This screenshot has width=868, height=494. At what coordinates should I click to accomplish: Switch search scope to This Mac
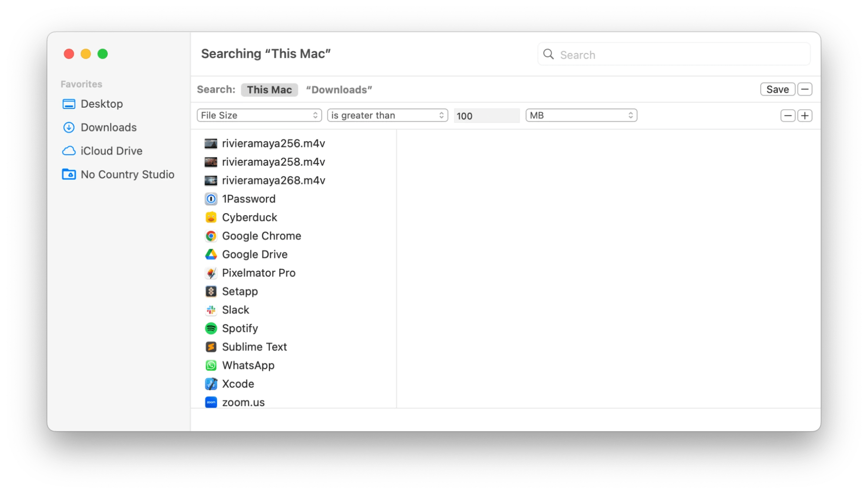click(269, 89)
